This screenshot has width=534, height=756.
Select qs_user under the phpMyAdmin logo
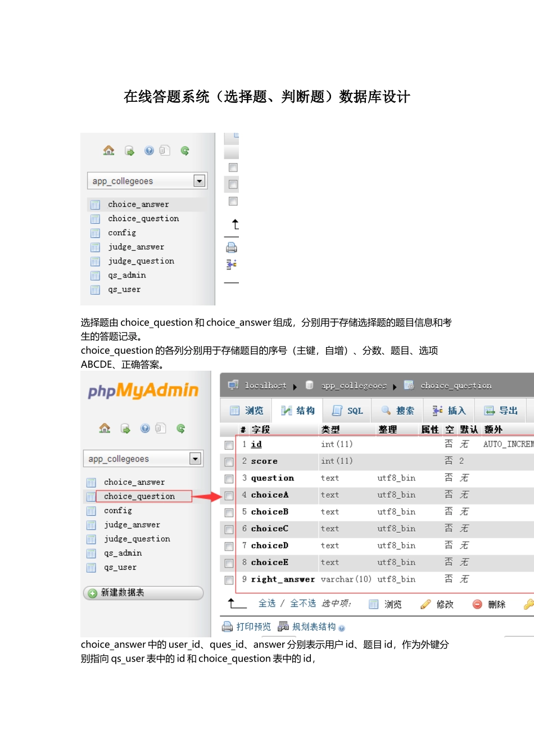coord(120,568)
